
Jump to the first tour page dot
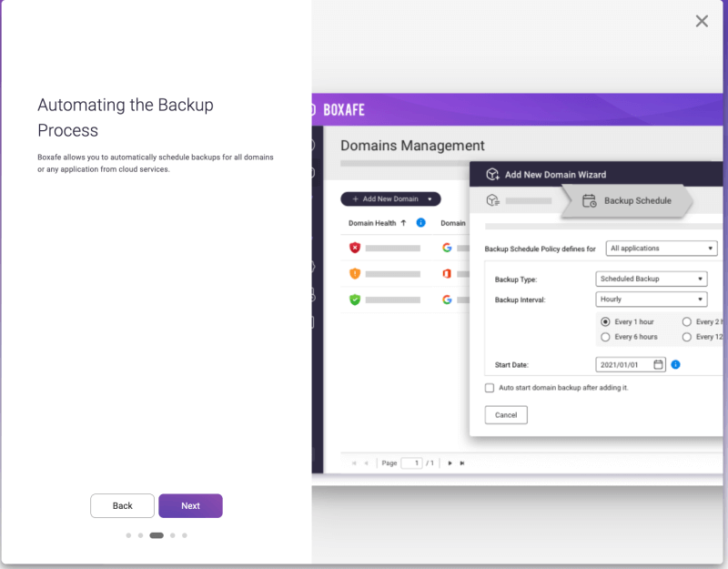[128, 535]
